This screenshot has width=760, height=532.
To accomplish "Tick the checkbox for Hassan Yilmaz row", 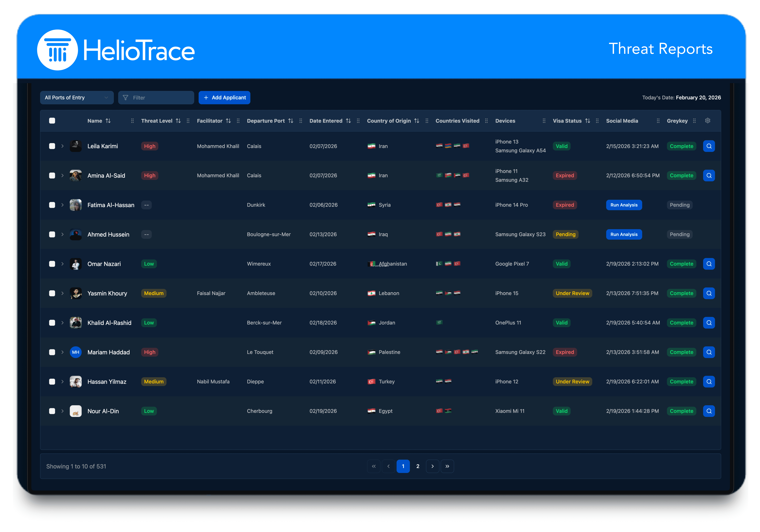I will [x=52, y=381].
